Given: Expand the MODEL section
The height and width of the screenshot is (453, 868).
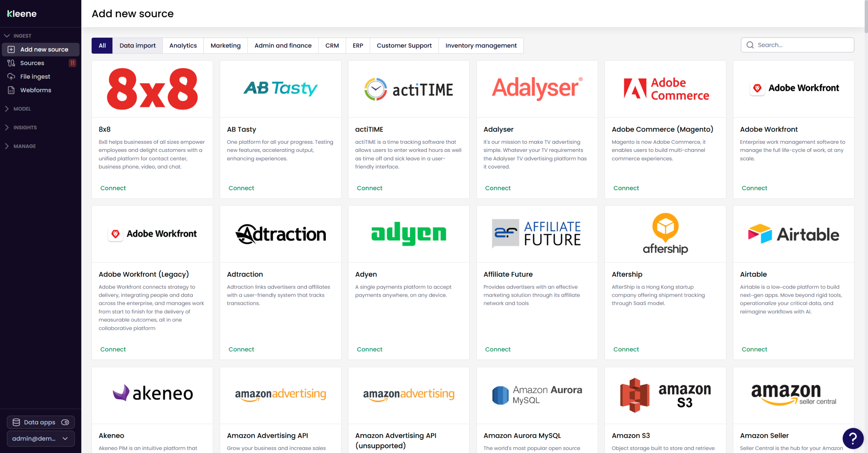Looking at the screenshot, I should pos(7,109).
